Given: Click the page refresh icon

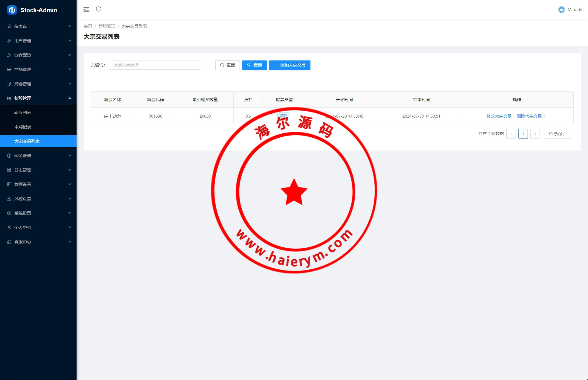Looking at the screenshot, I should point(98,9).
